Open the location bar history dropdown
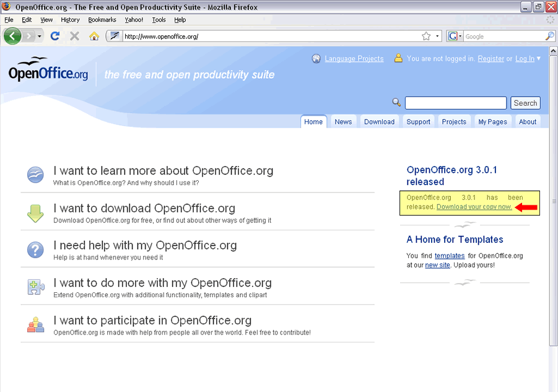Screen dimensions: 558x392 437,37
